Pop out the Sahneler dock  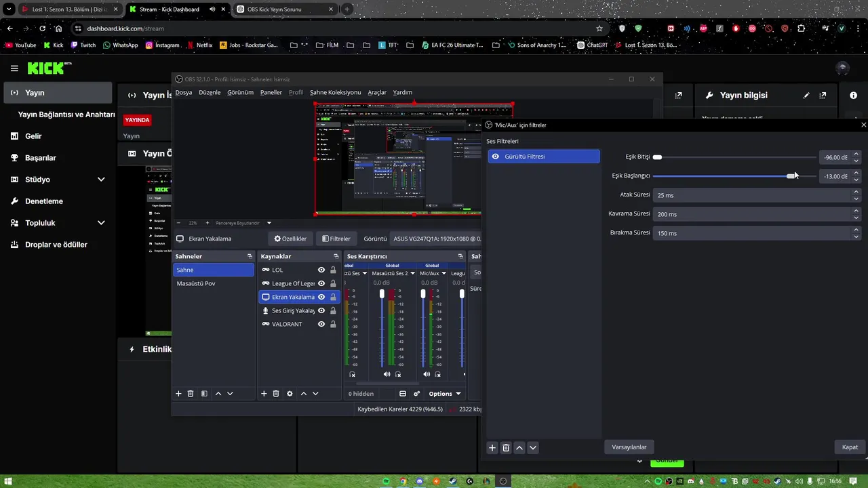(250, 256)
